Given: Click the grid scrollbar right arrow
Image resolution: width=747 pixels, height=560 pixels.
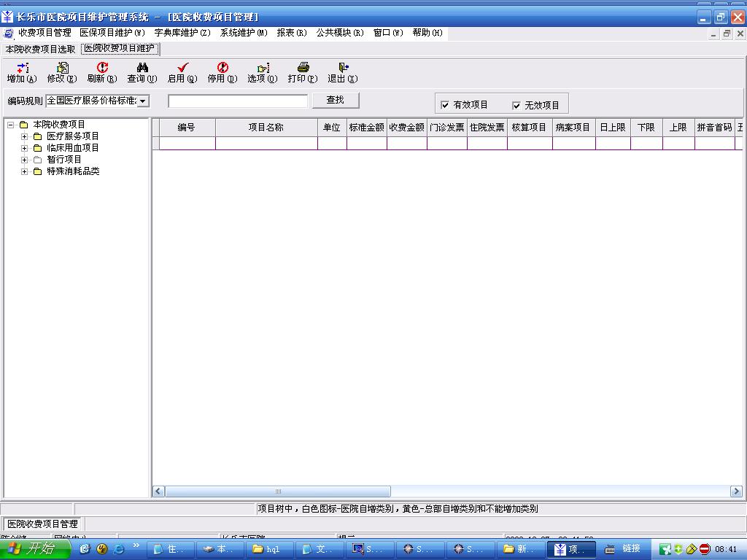Looking at the screenshot, I should [x=736, y=491].
